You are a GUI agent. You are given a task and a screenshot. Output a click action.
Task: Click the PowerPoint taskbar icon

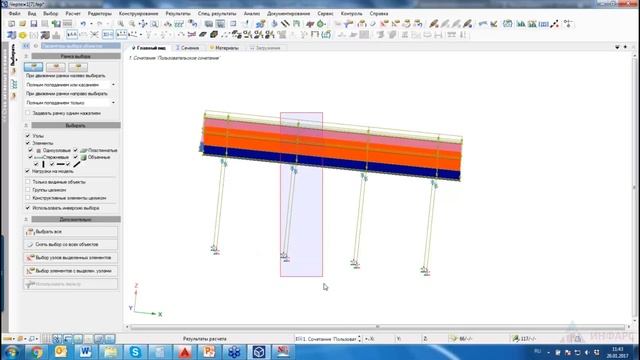[x=209, y=351]
